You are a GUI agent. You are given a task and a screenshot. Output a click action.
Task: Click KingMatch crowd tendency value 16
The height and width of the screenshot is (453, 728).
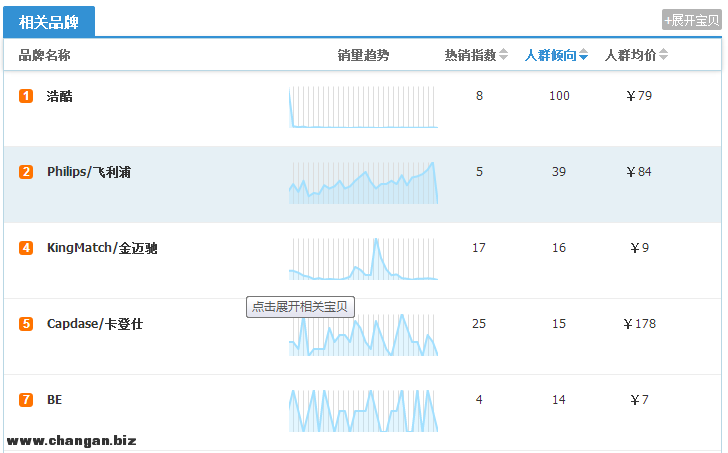click(559, 248)
